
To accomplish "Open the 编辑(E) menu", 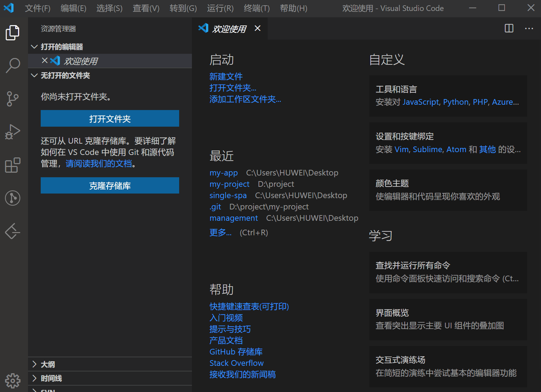I will (73, 8).
